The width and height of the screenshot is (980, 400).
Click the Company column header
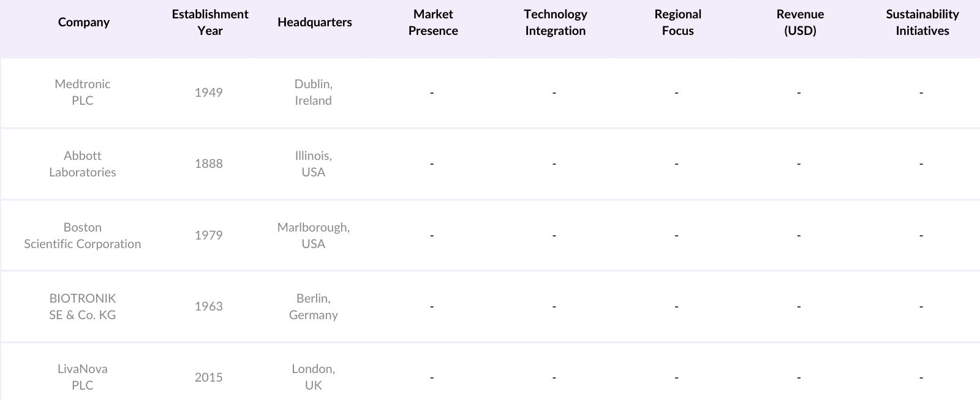pyautogui.click(x=83, y=22)
